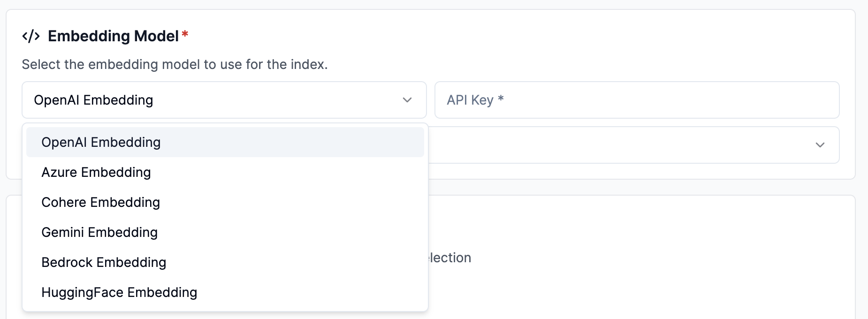
Task: Select HuggingFace Embedding in the list
Action: [x=119, y=292]
